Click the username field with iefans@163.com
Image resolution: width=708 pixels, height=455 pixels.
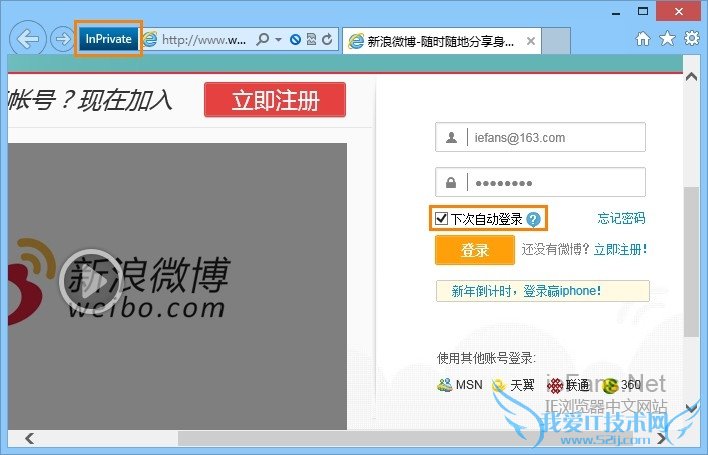coord(540,137)
